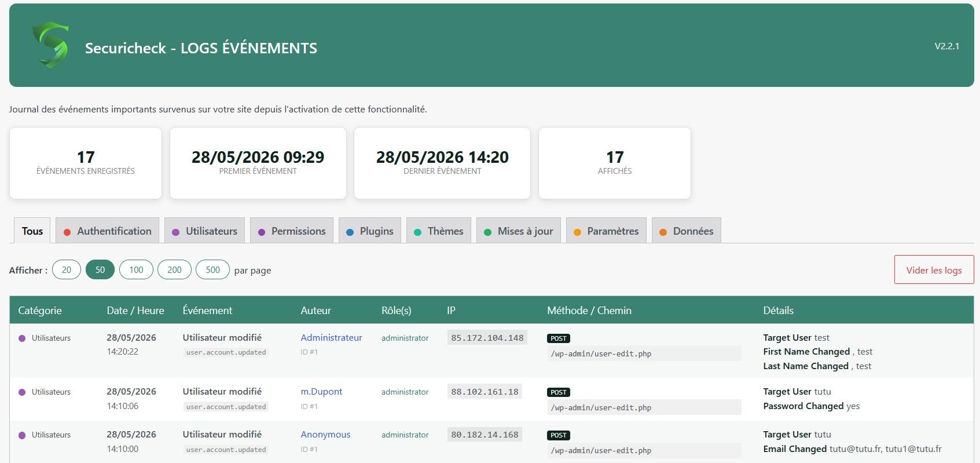This screenshot has height=463, width=980.
Task: Open the Paramètres tab
Action: 607,231
